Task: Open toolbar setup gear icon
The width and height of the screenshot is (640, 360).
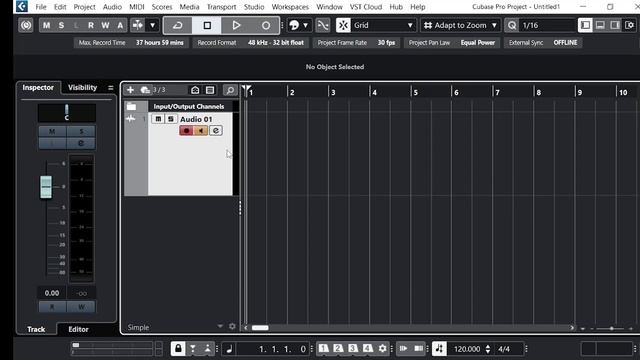Action: tap(629, 25)
